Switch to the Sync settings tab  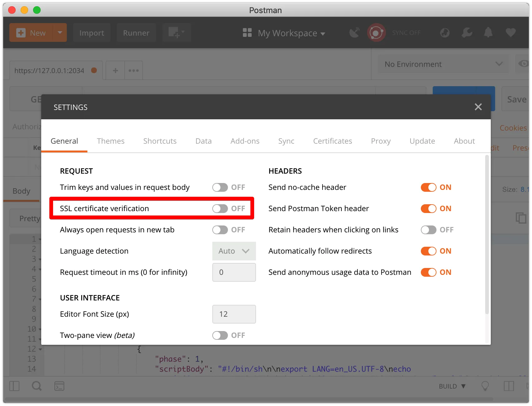coord(286,141)
